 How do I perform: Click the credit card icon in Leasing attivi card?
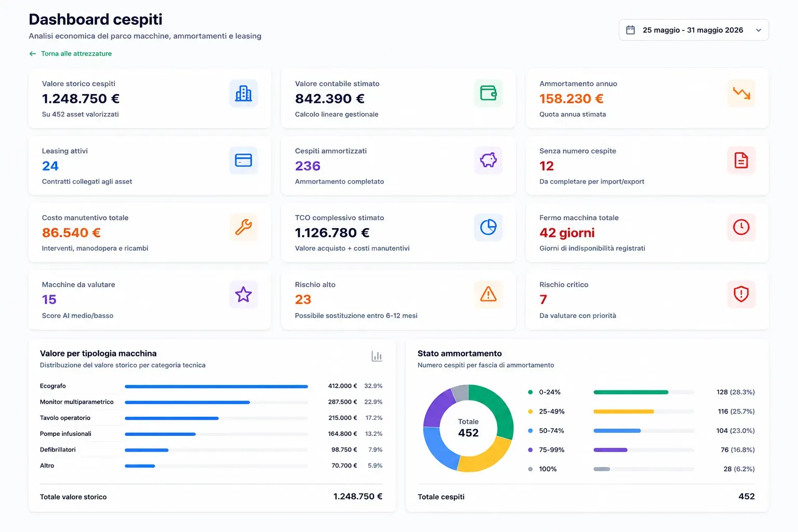tap(243, 160)
